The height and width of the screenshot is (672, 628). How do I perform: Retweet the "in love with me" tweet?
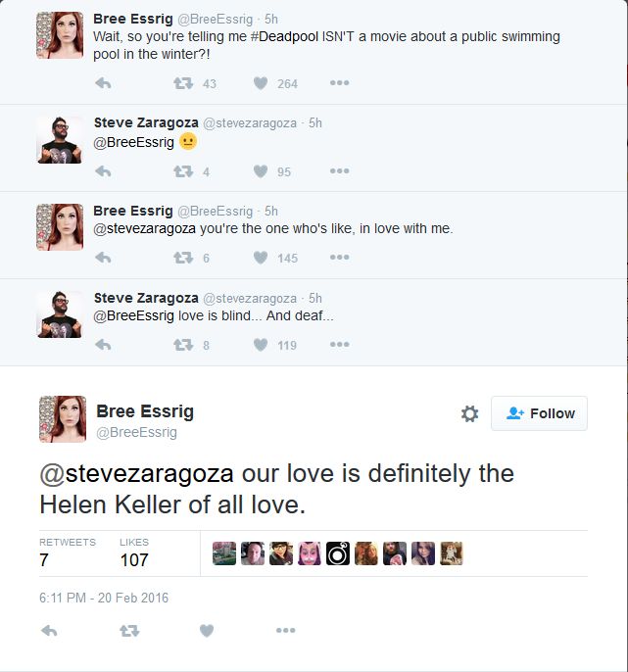pos(183,258)
